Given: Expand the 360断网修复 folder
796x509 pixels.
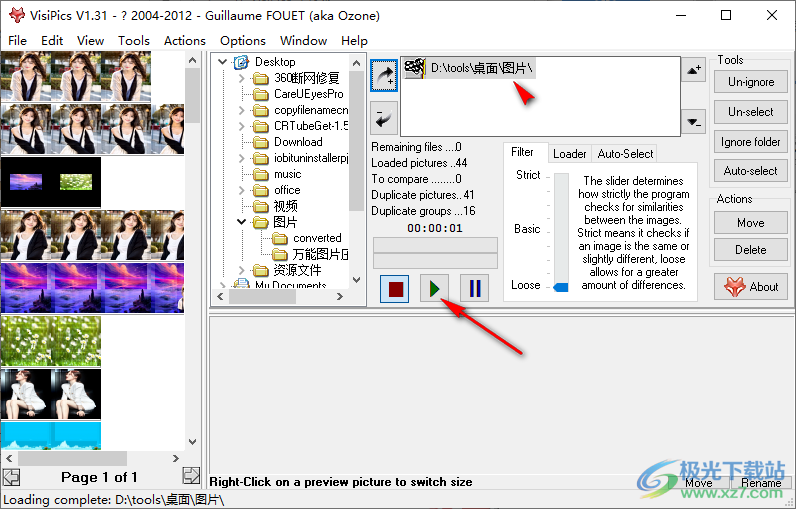Looking at the screenshot, I should (x=242, y=78).
